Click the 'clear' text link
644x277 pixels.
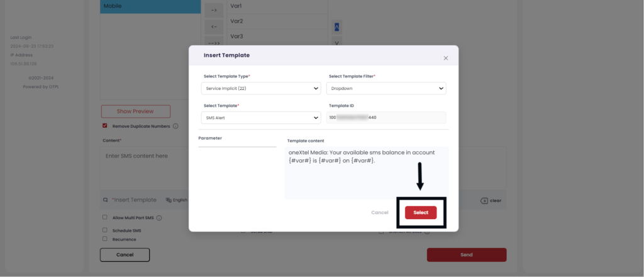pyautogui.click(x=496, y=201)
